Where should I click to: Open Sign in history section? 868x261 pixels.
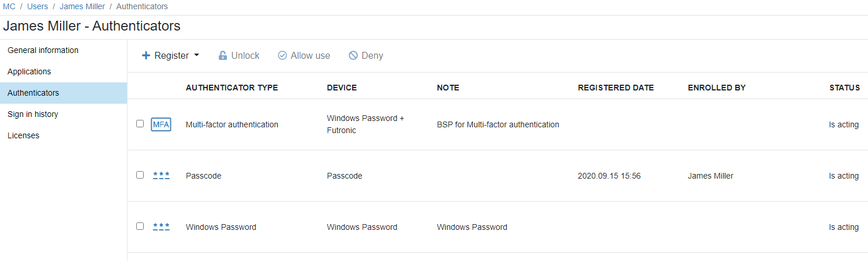click(32, 114)
